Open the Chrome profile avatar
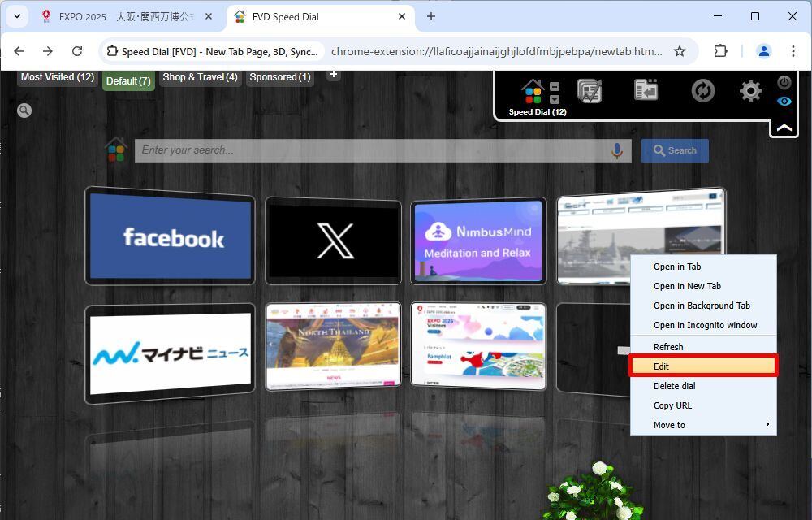 (764, 51)
